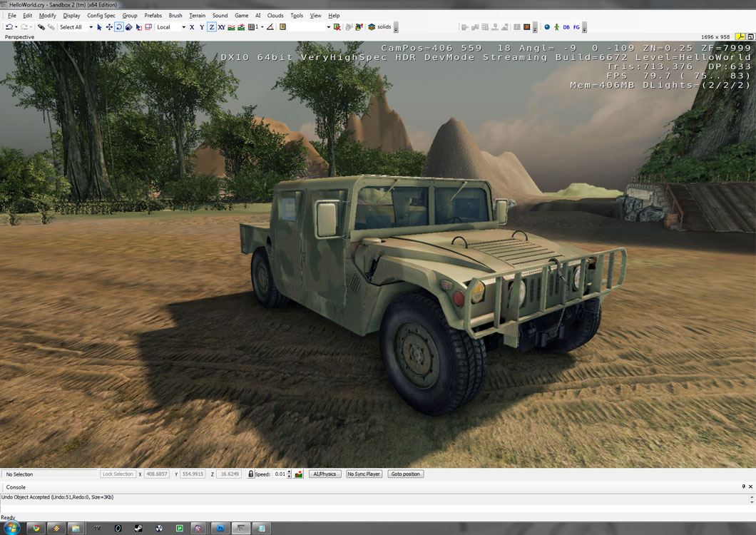
Task: Click the Undo arrow icon
Action: pyautogui.click(x=9, y=27)
